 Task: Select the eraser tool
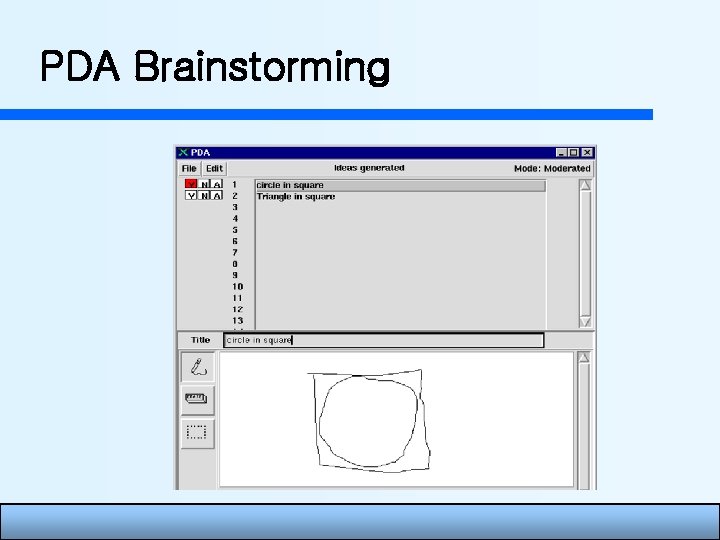tap(197, 399)
